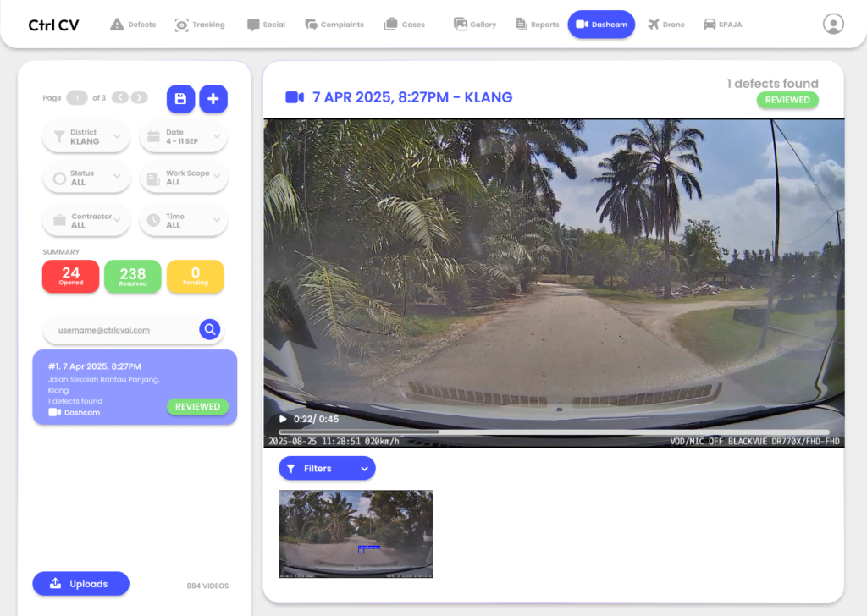Click the username search input field
The image size is (867, 616).
119,330
